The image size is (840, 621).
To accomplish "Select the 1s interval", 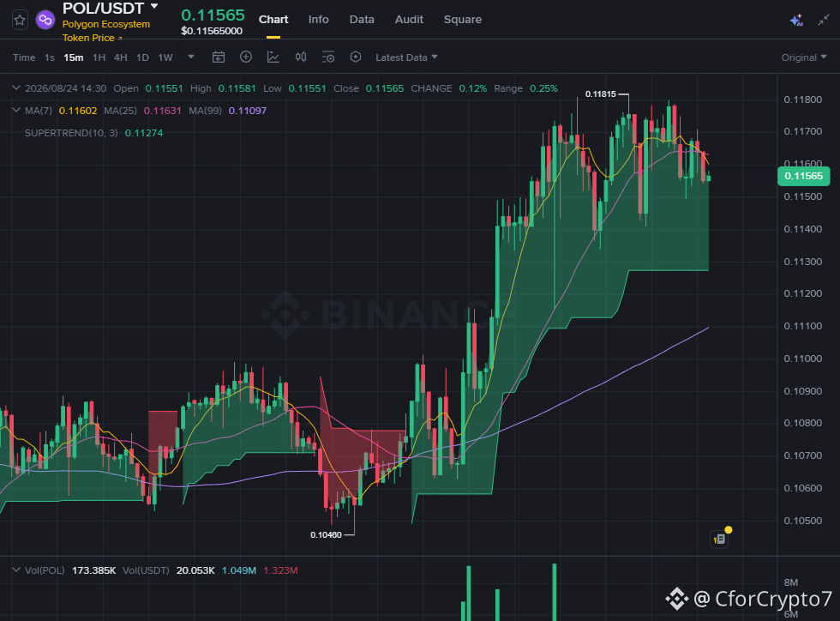I will (50, 57).
